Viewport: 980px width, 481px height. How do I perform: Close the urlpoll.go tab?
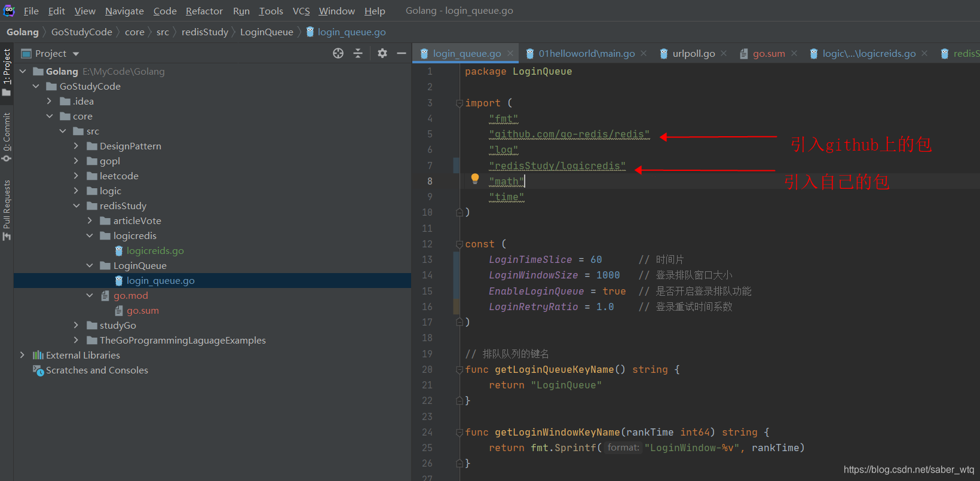coord(724,53)
